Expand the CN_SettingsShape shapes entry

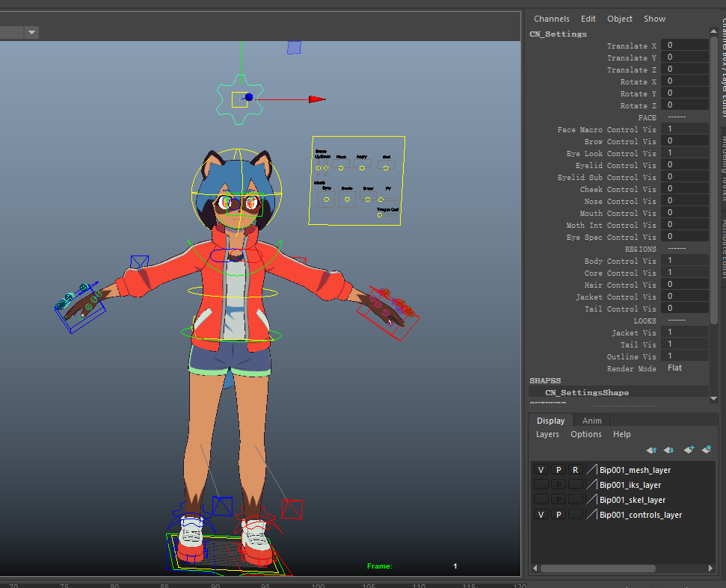pyautogui.click(x=586, y=392)
